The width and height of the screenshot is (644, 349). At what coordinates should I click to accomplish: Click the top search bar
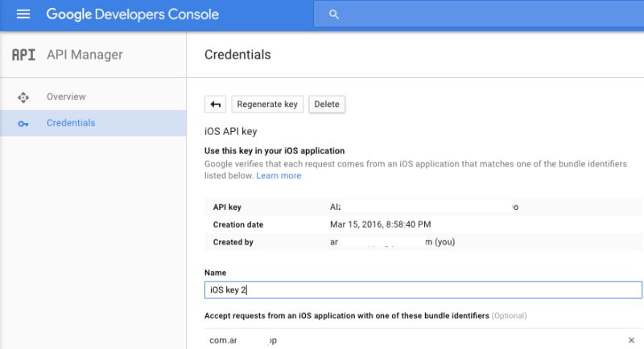pyautogui.click(x=479, y=14)
